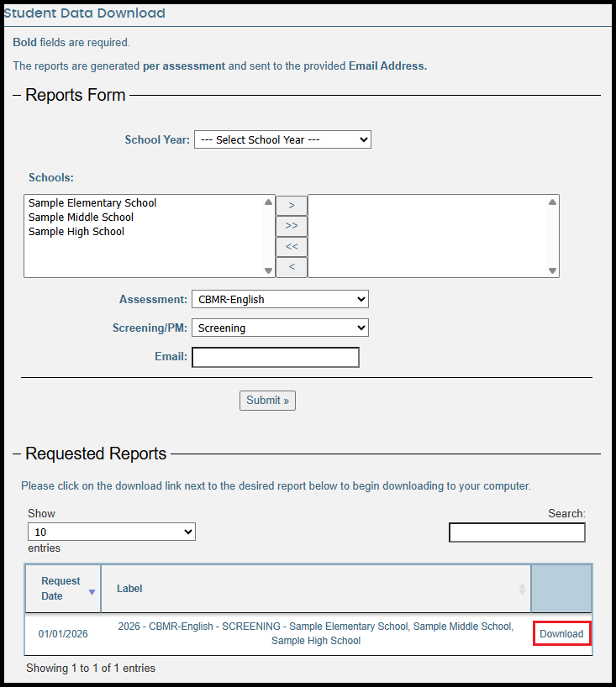Click the double left arrow remove-all button
Screen dimensions: 616x687
[x=292, y=247]
